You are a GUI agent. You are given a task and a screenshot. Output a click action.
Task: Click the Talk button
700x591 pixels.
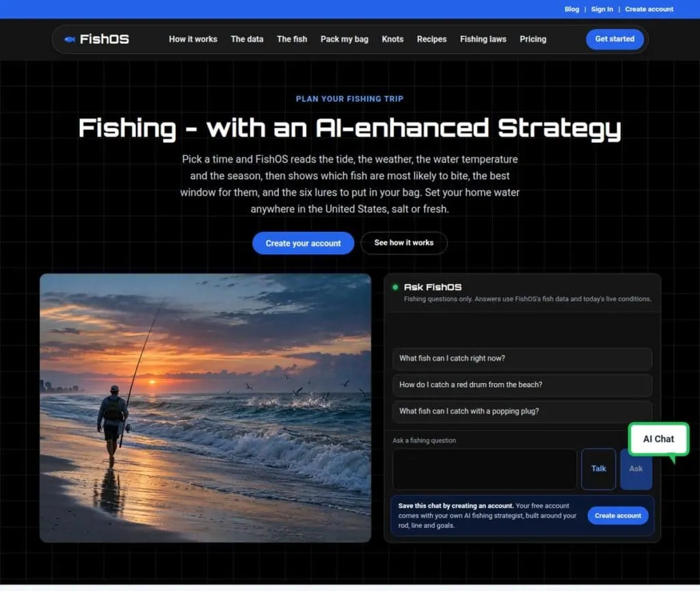[598, 469]
